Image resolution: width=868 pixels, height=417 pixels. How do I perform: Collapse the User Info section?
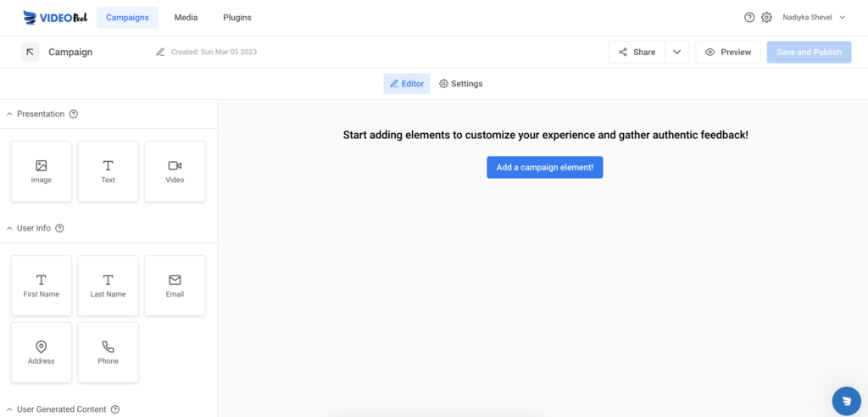point(9,228)
